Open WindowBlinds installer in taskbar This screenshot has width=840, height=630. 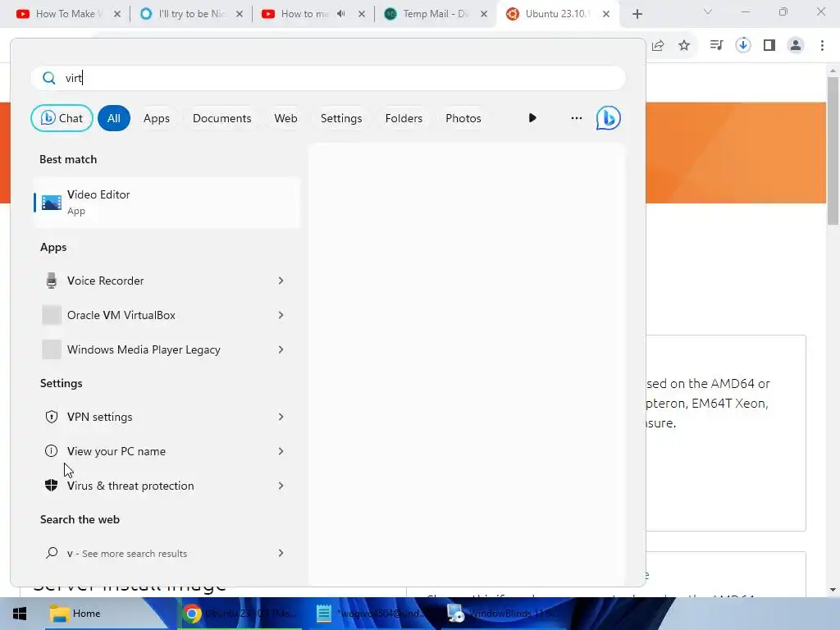point(503,614)
